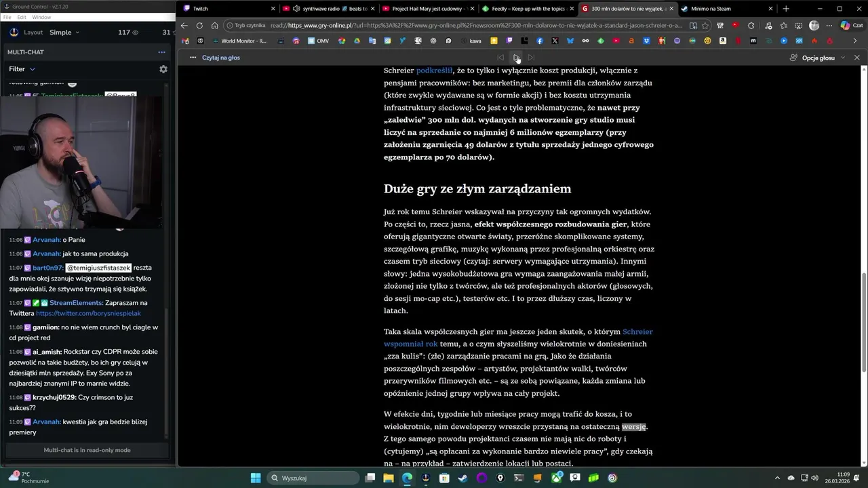
Task: Open Window menu in Ground Control
Action: click(41, 17)
